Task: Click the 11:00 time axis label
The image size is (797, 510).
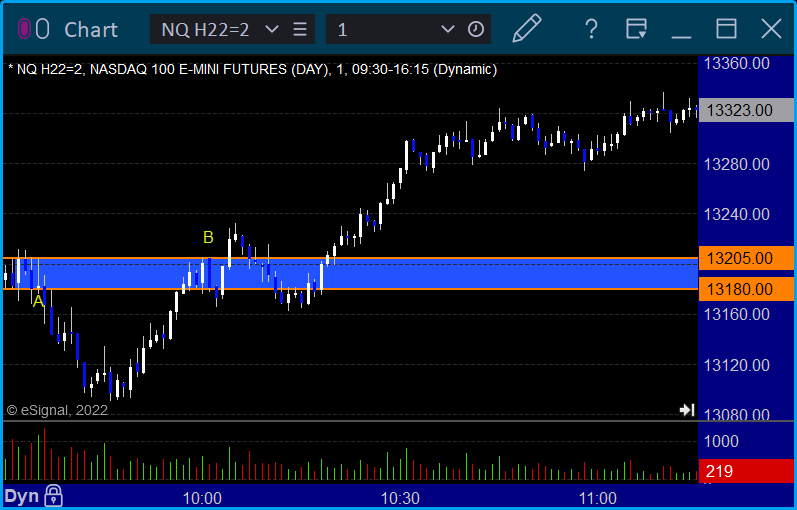Action: coord(598,498)
